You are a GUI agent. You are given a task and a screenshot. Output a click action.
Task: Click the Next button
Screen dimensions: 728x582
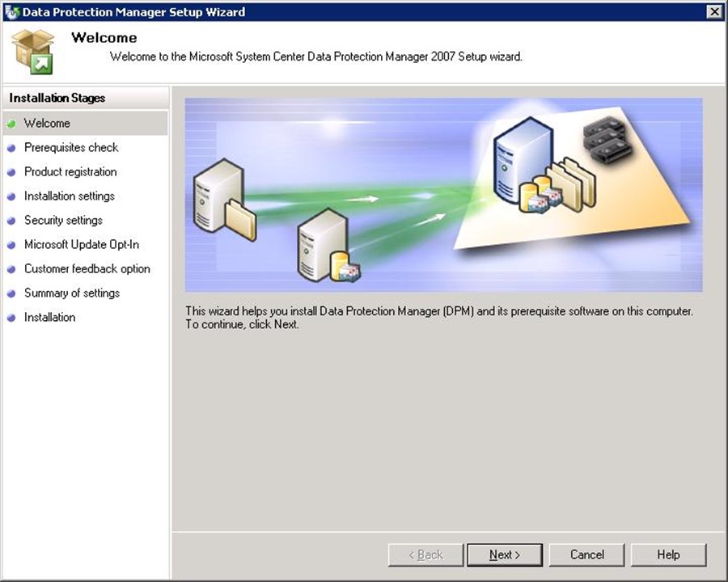tap(505, 555)
